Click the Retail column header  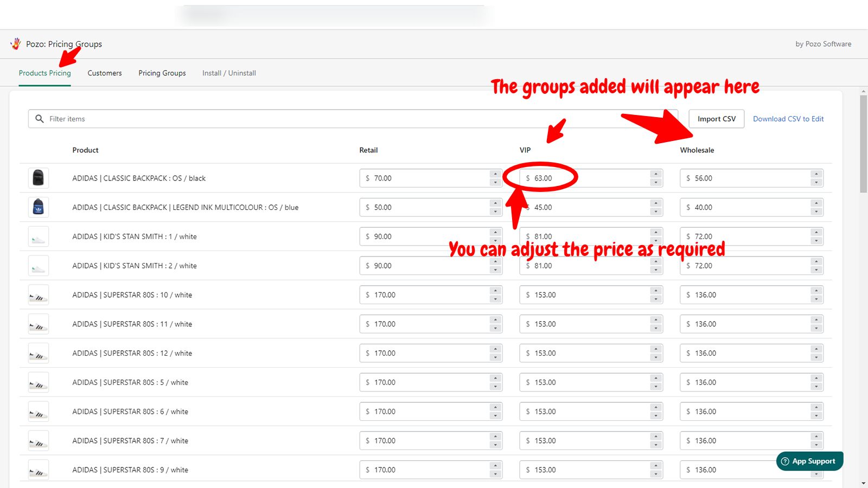(x=368, y=150)
